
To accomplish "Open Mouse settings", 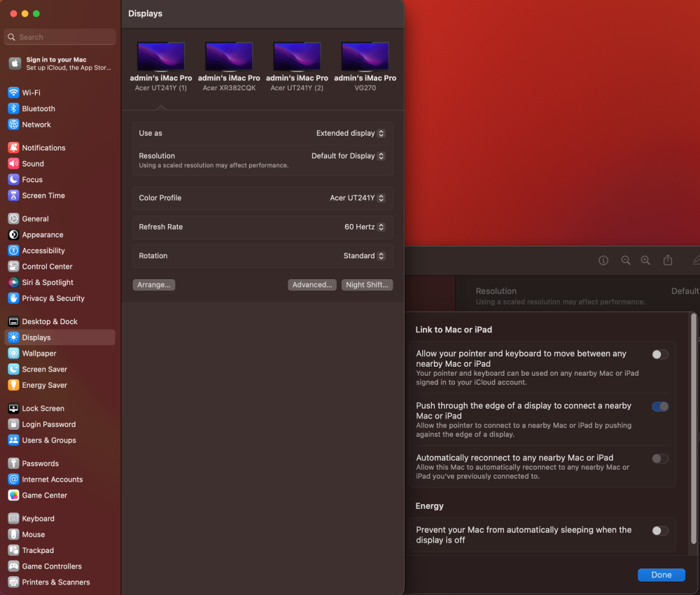I will point(59,534).
